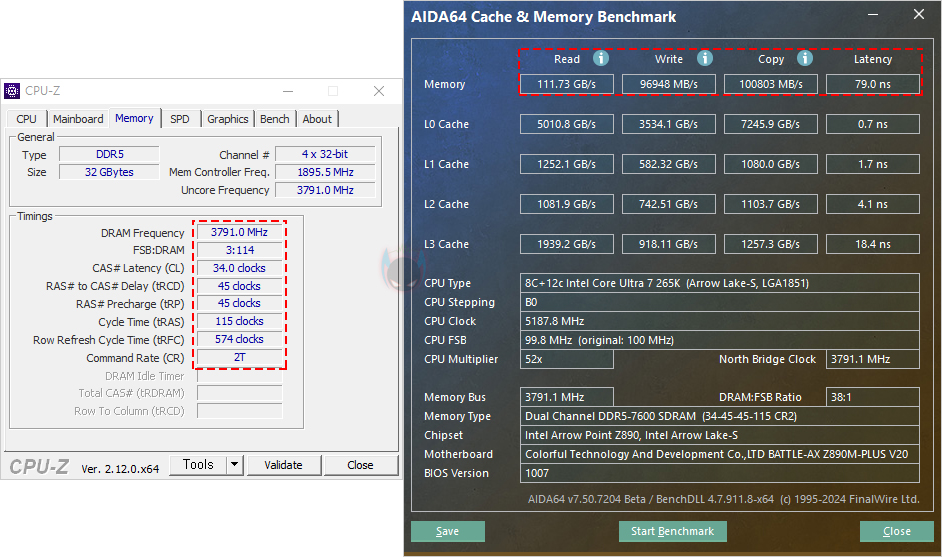Click the L3 Cache Latency value 18.4 ns
Image resolution: width=942 pixels, height=557 pixels.
click(x=873, y=245)
